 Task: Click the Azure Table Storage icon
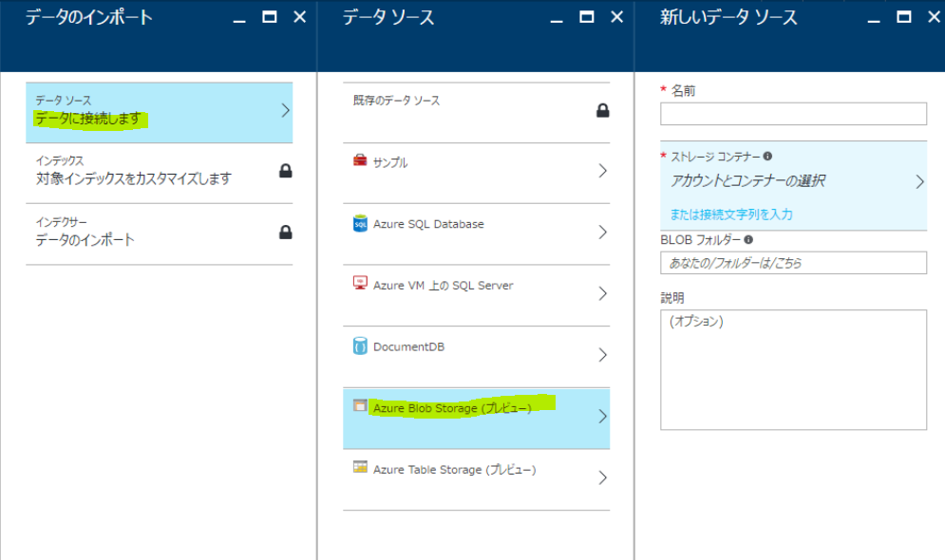pyautogui.click(x=360, y=467)
